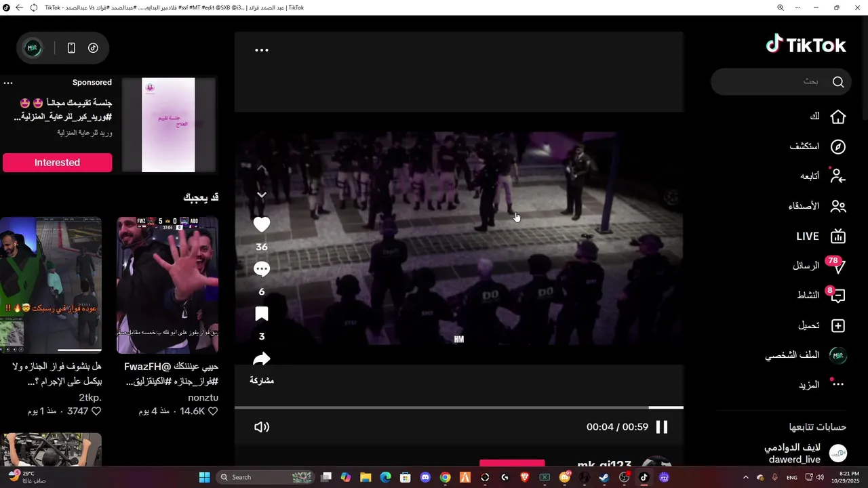Image resolution: width=868 pixels, height=488 pixels.
Task: Like the nonztu video showing 14.6K
Action: (213, 411)
